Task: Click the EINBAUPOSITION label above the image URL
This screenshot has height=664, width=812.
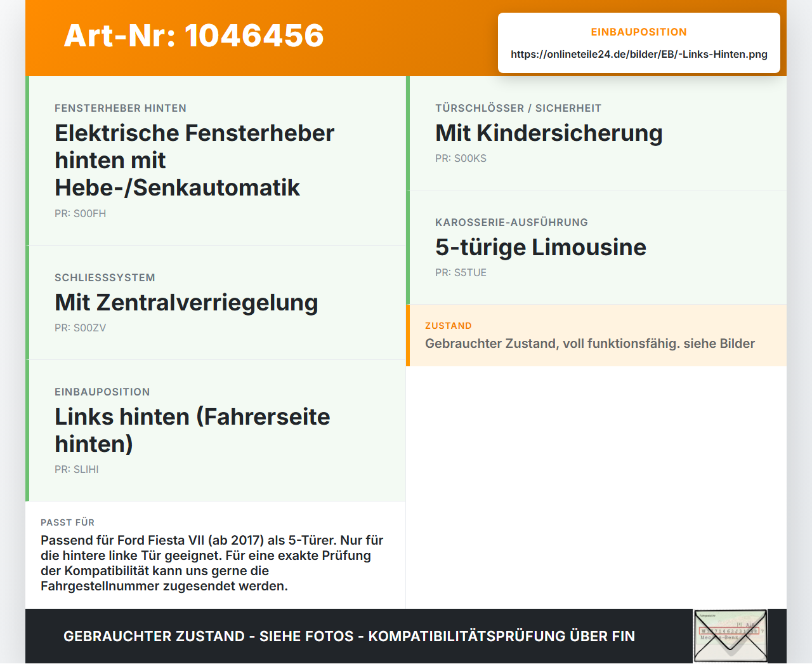Action: coord(639,32)
